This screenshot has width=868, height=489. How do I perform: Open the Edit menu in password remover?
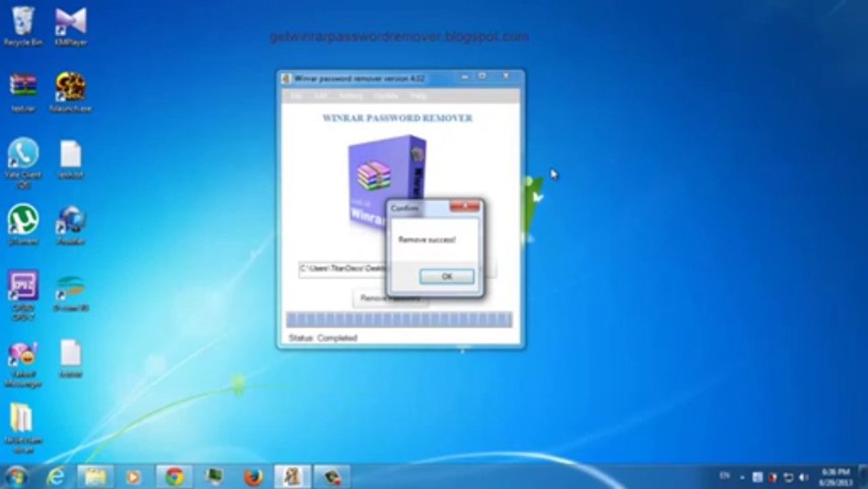click(x=320, y=96)
